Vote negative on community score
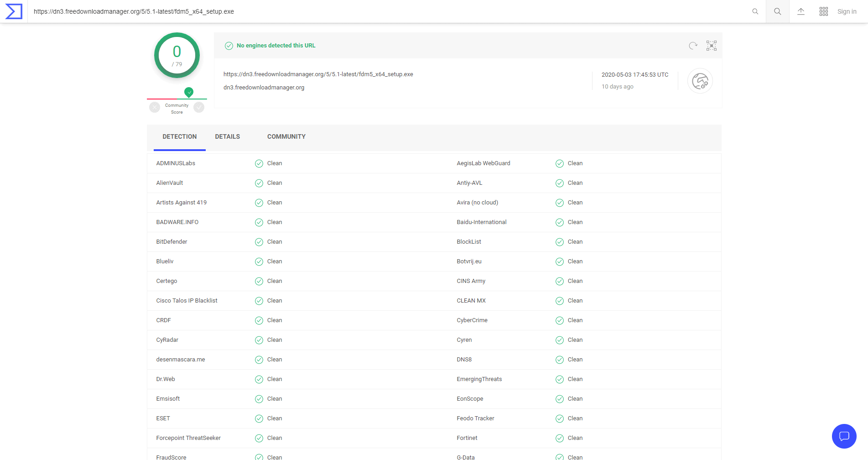The width and height of the screenshot is (868, 460). 155,107
